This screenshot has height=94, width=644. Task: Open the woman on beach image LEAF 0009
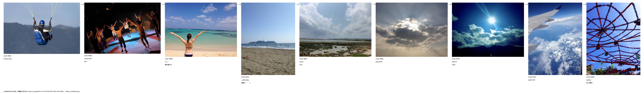pos(201,30)
